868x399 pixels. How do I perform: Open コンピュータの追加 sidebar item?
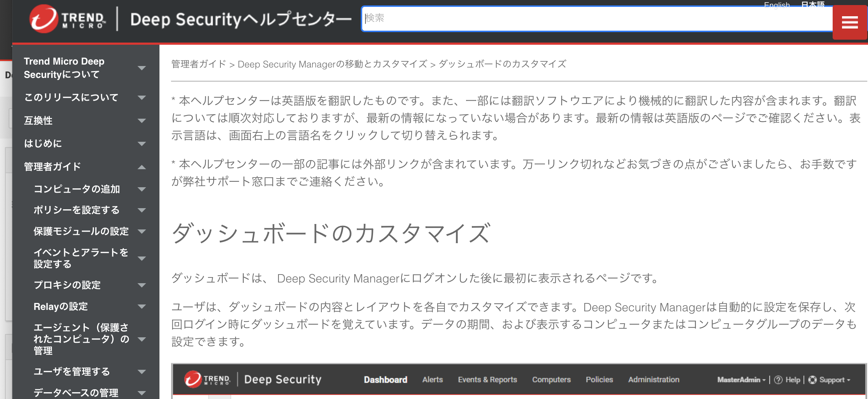click(x=77, y=189)
